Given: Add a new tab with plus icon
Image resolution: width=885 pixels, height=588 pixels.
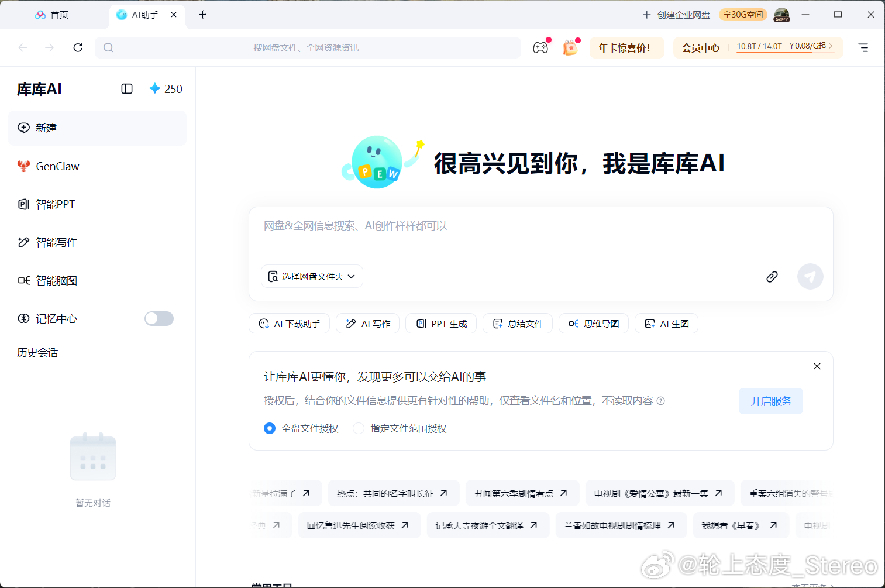Looking at the screenshot, I should click(x=202, y=15).
